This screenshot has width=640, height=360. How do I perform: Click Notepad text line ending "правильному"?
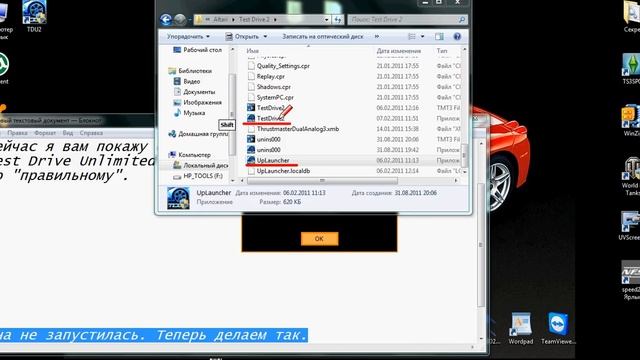coord(63,176)
